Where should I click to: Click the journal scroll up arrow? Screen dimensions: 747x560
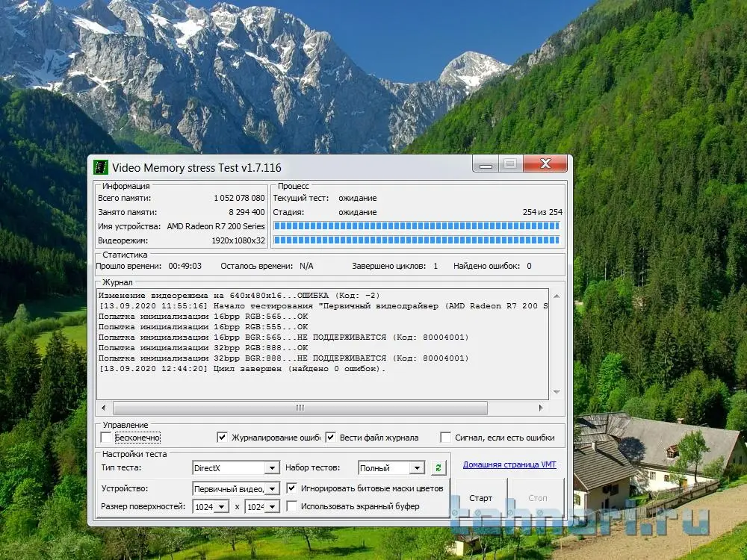[556, 296]
